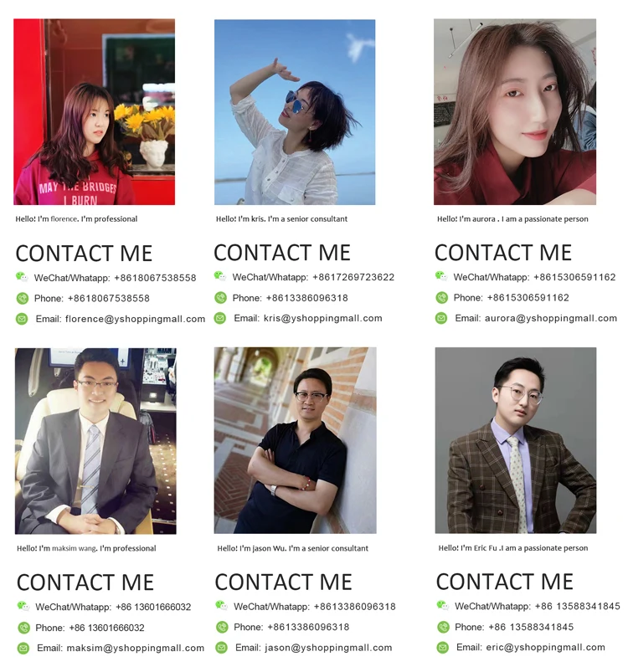Click the email icon beside jason@yshoppingmall.com
Image resolution: width=628 pixels, height=672 pixels.
(222, 648)
